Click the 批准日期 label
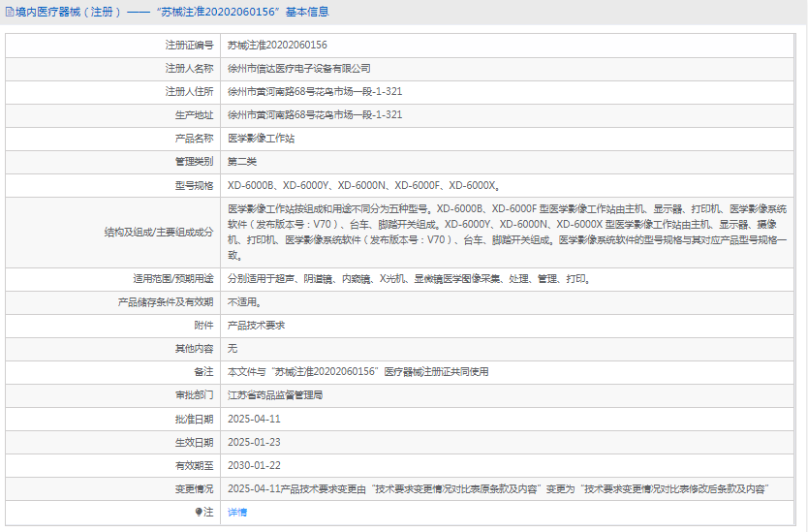This screenshot has width=808, height=532. coord(194,419)
